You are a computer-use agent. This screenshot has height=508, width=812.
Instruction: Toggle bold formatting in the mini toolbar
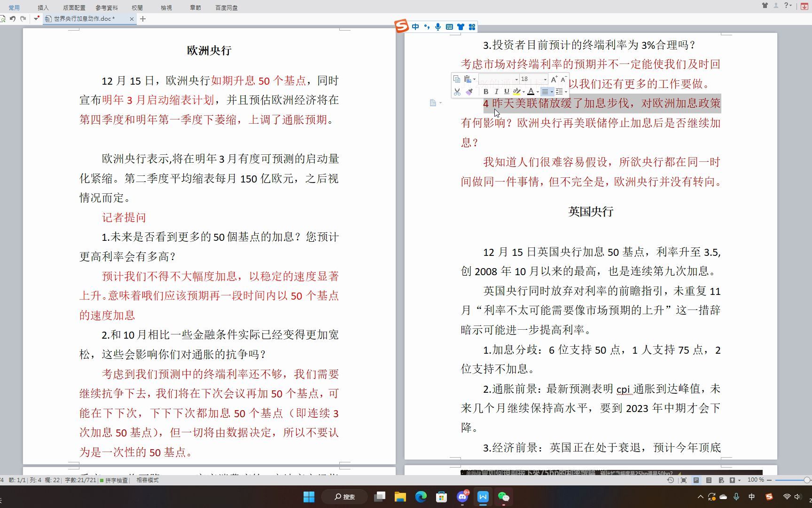tap(486, 92)
